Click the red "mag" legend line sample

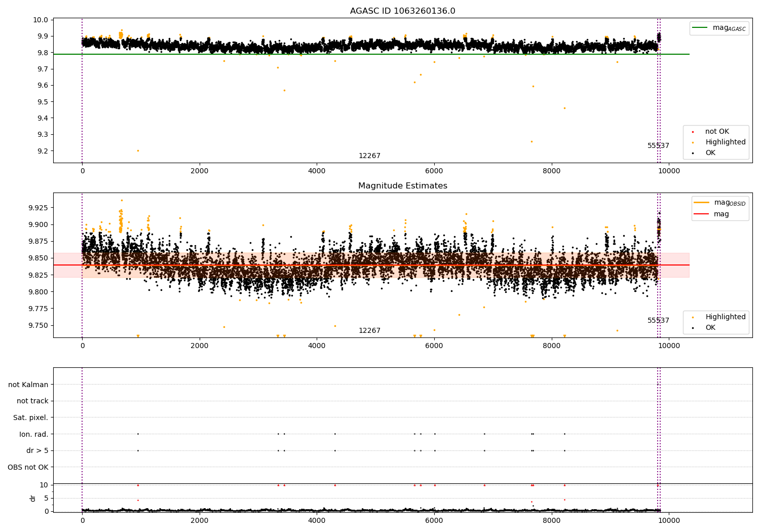[x=702, y=214]
